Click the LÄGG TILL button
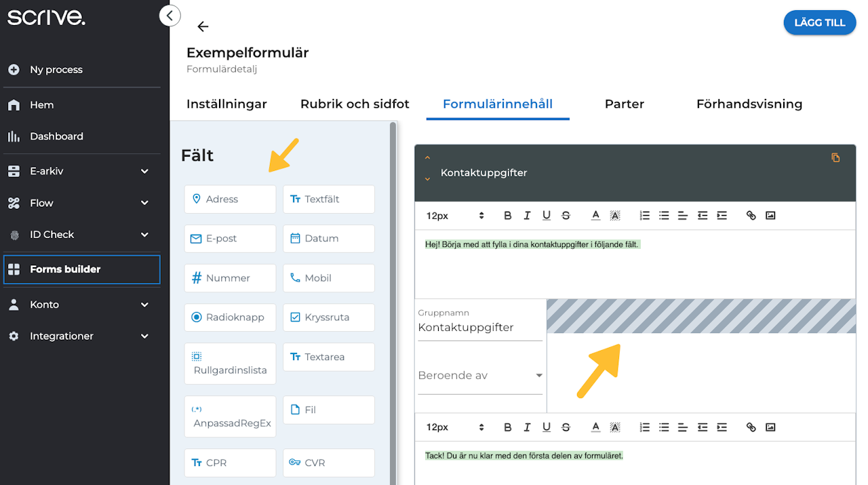Screen dimensions: 868x485 click(819, 22)
